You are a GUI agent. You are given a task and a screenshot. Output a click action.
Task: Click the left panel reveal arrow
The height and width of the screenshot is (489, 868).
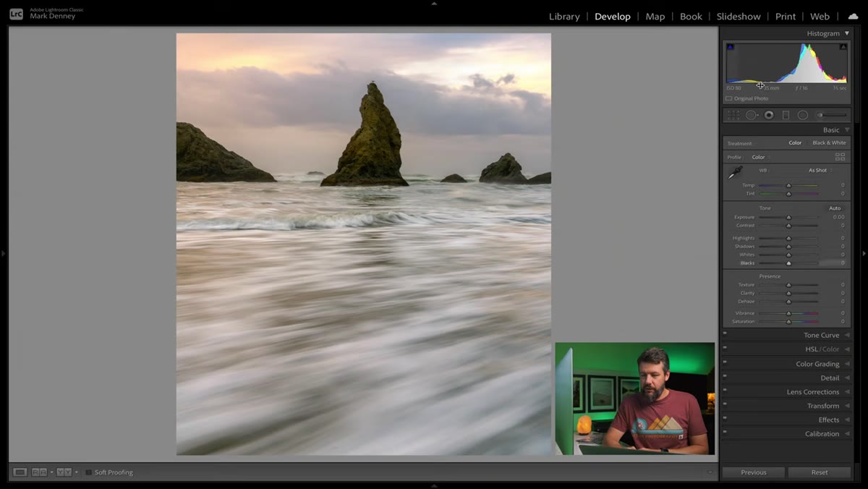[x=4, y=253]
